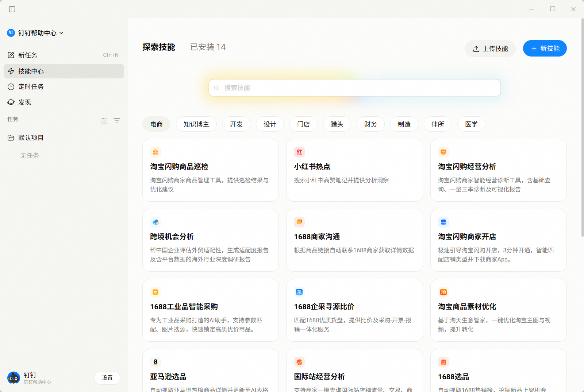The width and height of the screenshot is (584, 392).
Task: Open 发现 in the sidebar
Action: coord(64,102)
